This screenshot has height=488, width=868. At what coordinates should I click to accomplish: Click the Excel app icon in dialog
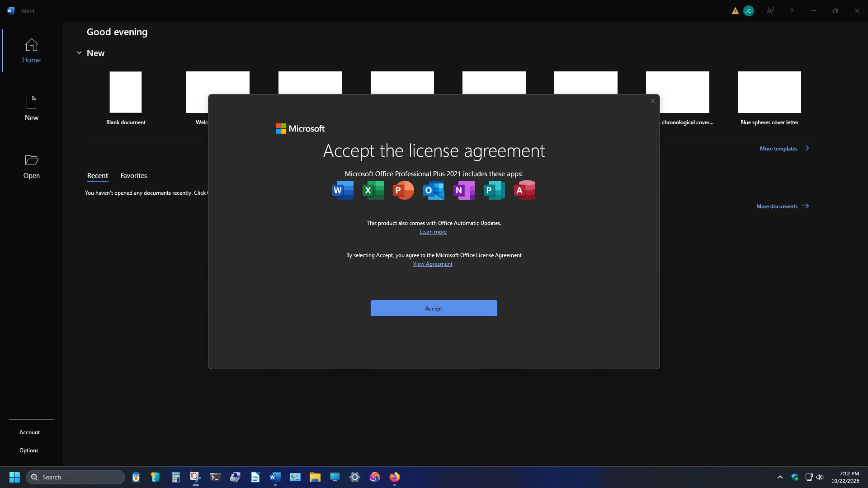tap(373, 190)
